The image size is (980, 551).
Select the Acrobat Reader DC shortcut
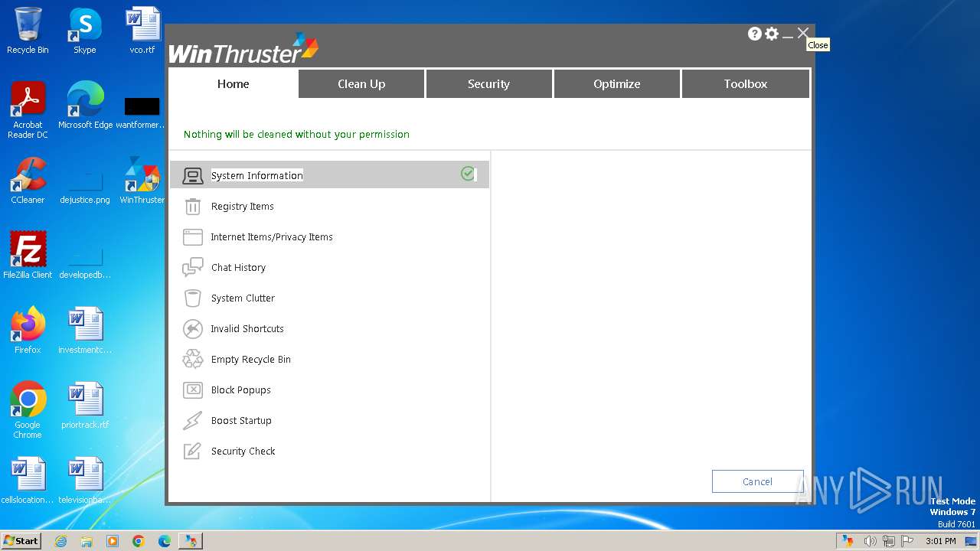click(28, 110)
